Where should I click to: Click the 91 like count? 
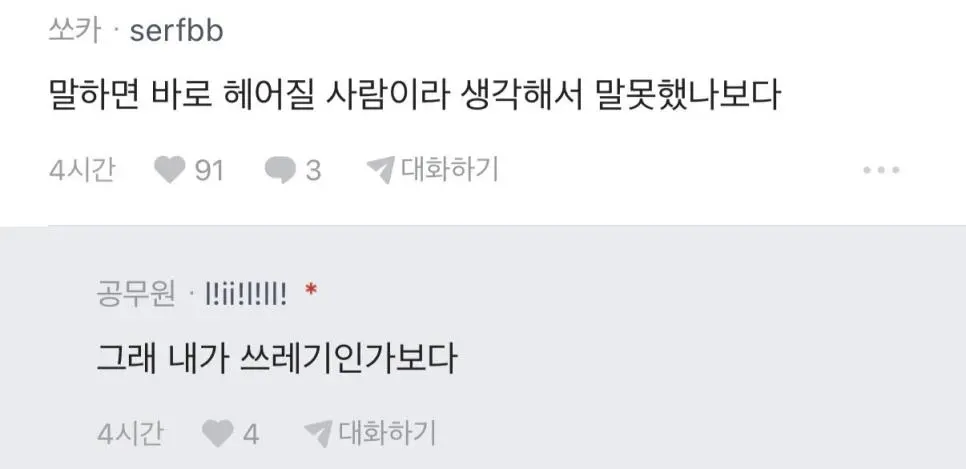click(209, 170)
